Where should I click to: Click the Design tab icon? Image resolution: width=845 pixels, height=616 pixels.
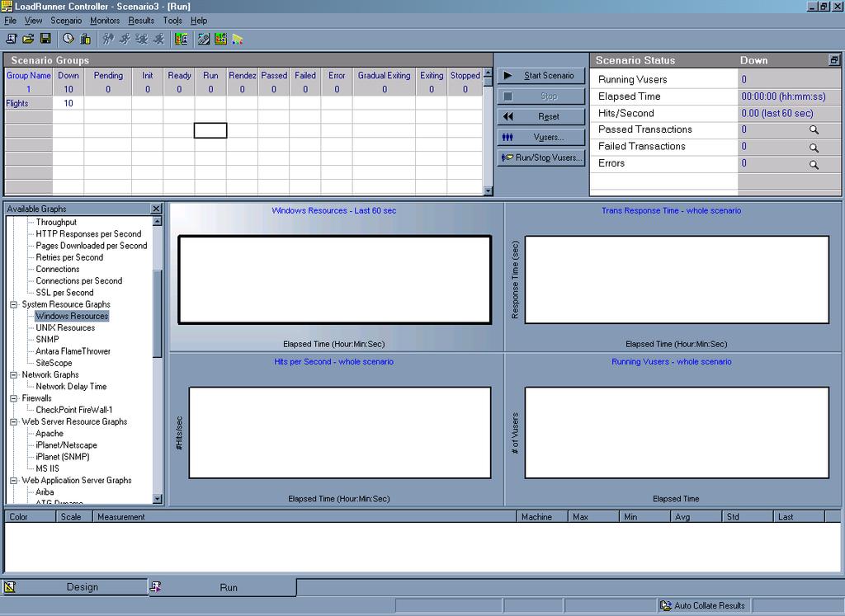click(10, 586)
